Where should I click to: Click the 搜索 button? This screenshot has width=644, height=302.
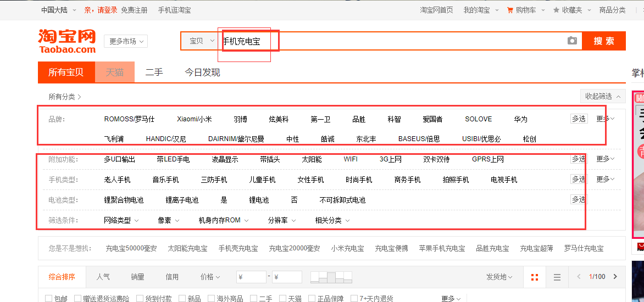pos(604,41)
